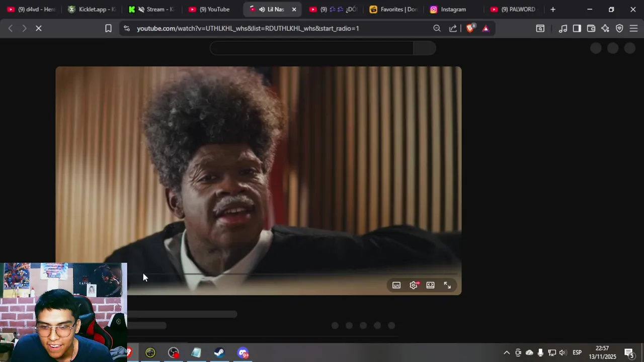
Task: Open the Brave hamburger menu
Action: 633,29
